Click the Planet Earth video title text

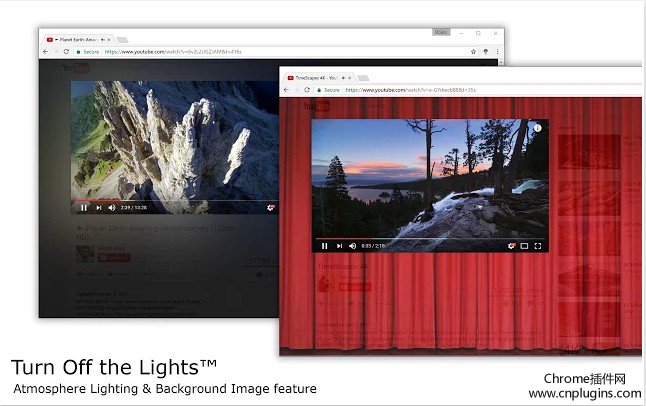155,232
